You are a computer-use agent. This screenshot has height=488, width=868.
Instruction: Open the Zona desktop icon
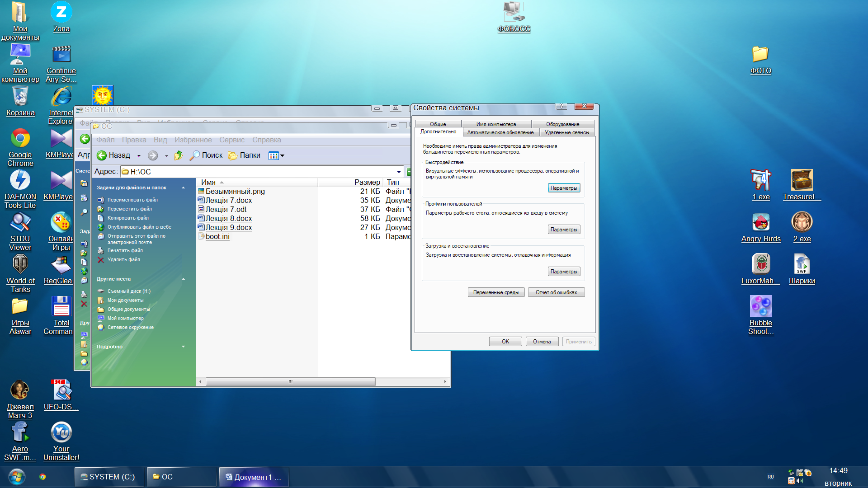click(x=61, y=17)
